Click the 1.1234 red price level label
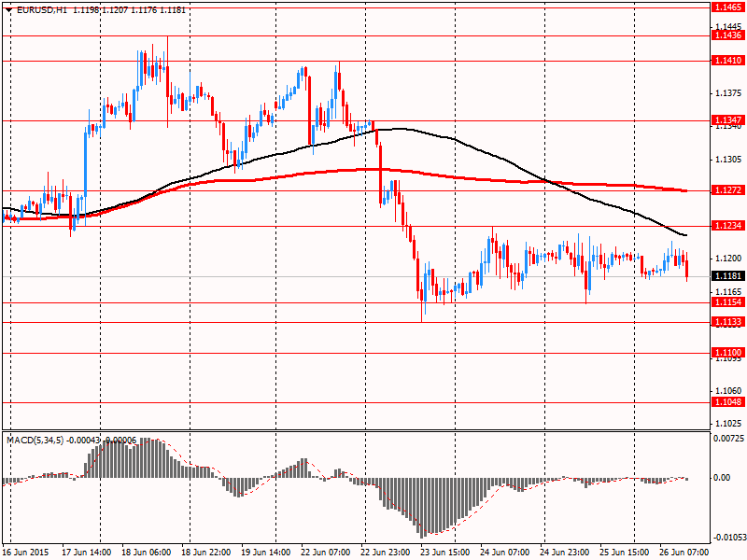 coord(728,226)
